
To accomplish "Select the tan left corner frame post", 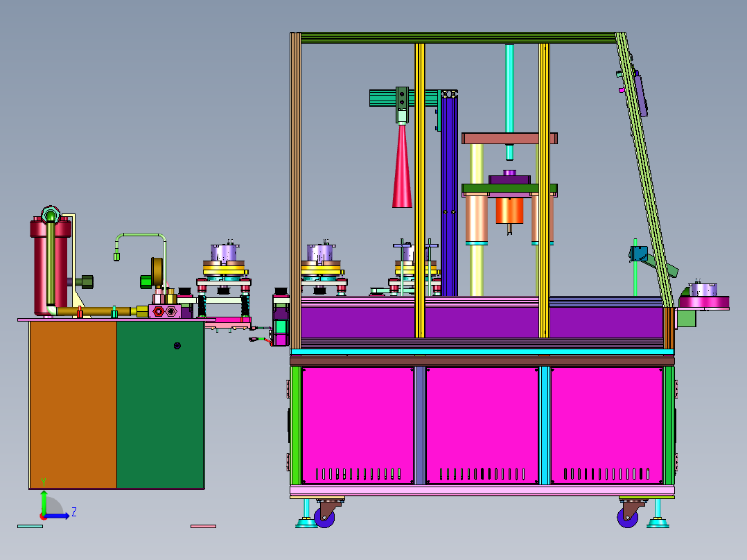I will [x=295, y=191].
